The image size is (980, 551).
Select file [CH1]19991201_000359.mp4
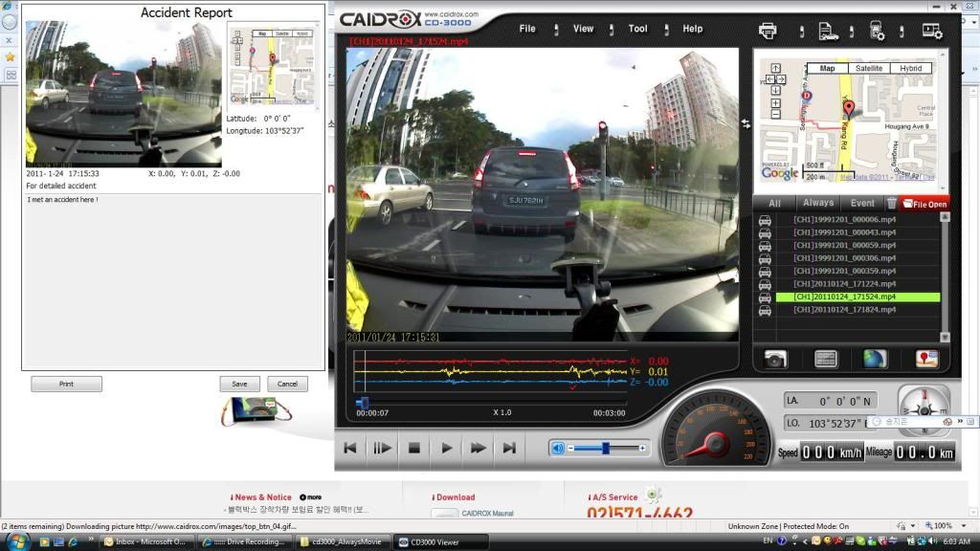[844, 271]
